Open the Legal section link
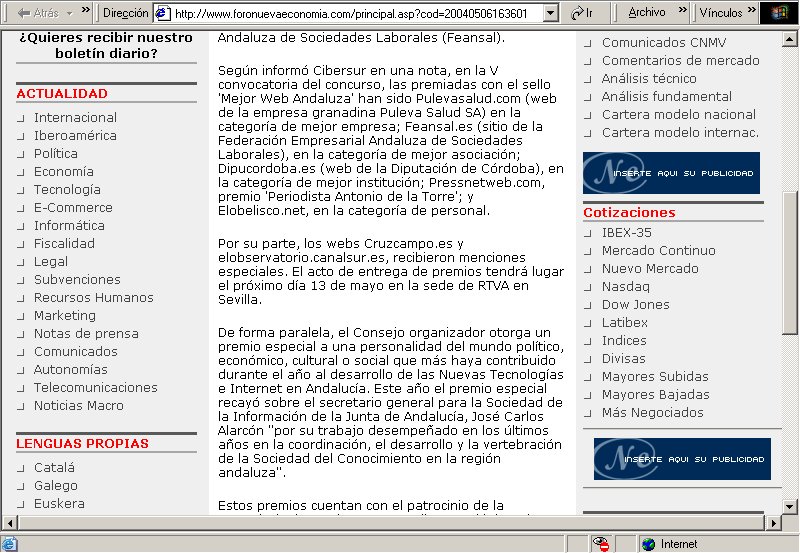Image resolution: width=800 pixels, height=553 pixels. coord(51,261)
